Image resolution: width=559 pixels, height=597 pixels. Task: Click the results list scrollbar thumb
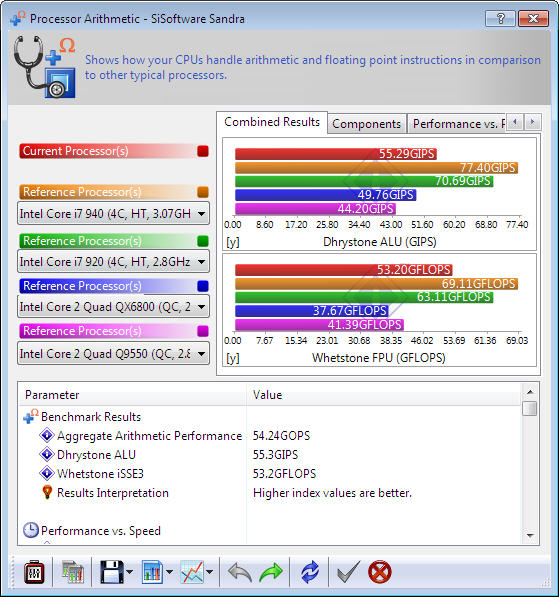[530, 409]
